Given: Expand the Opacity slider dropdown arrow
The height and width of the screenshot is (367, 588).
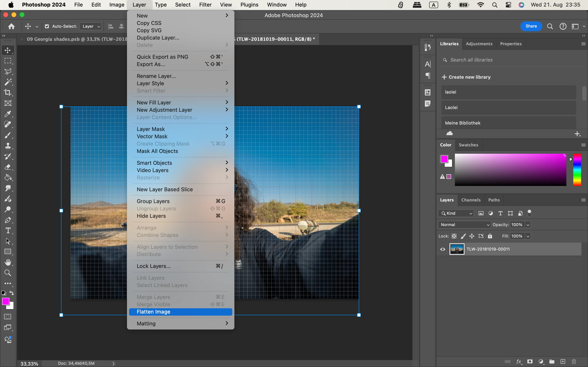Looking at the screenshot, I should [528, 225].
